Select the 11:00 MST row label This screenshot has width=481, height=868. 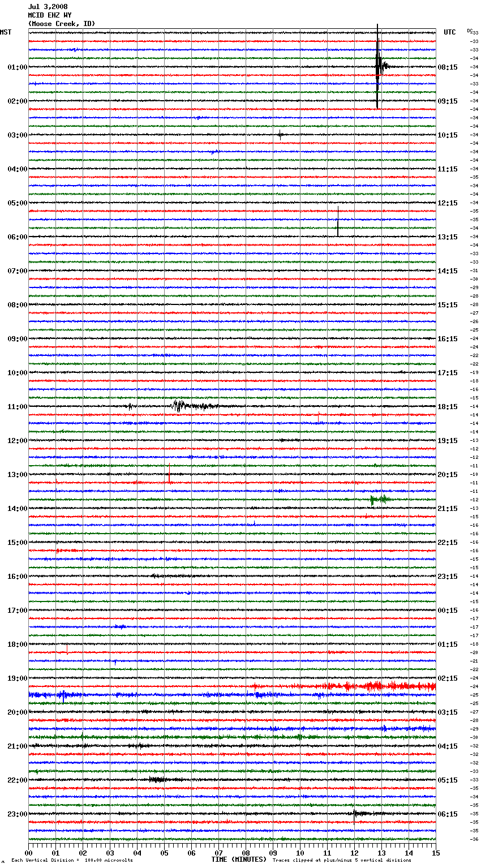tap(18, 407)
